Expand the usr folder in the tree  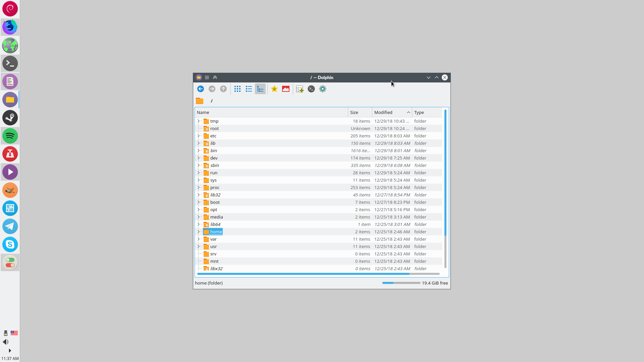coord(199,246)
